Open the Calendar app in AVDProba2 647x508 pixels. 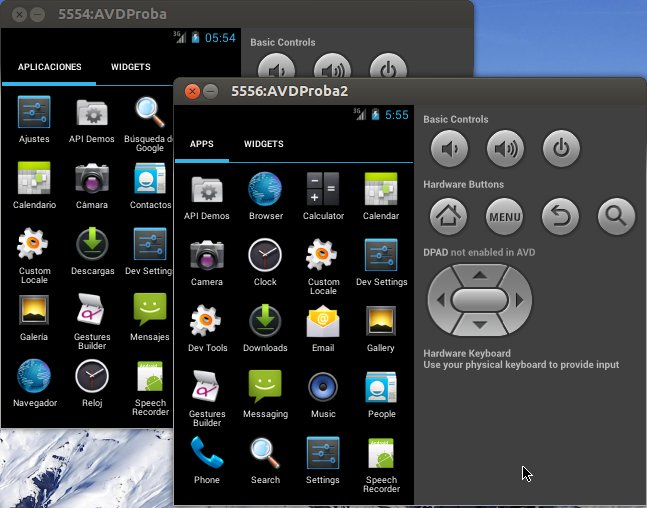[x=381, y=196]
